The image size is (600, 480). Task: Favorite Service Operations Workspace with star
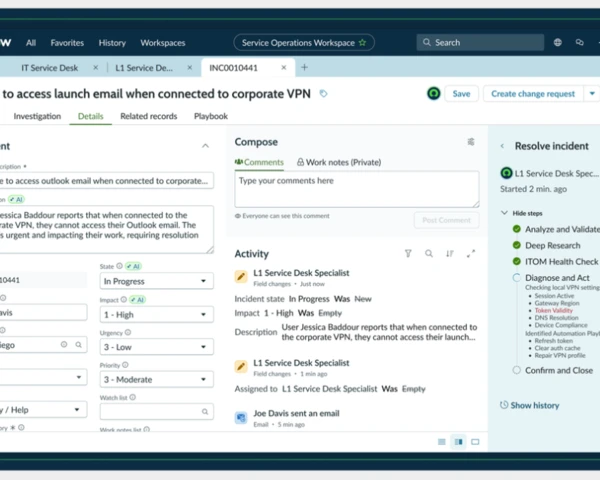[362, 42]
